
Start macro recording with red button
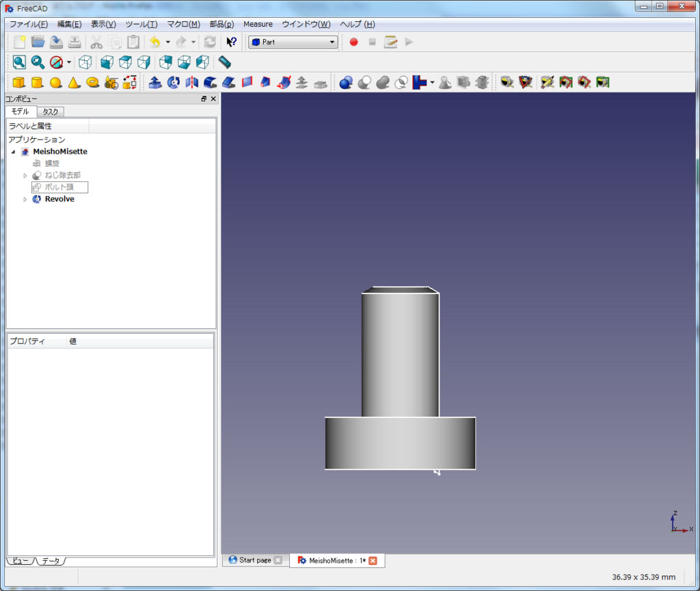pos(353,42)
